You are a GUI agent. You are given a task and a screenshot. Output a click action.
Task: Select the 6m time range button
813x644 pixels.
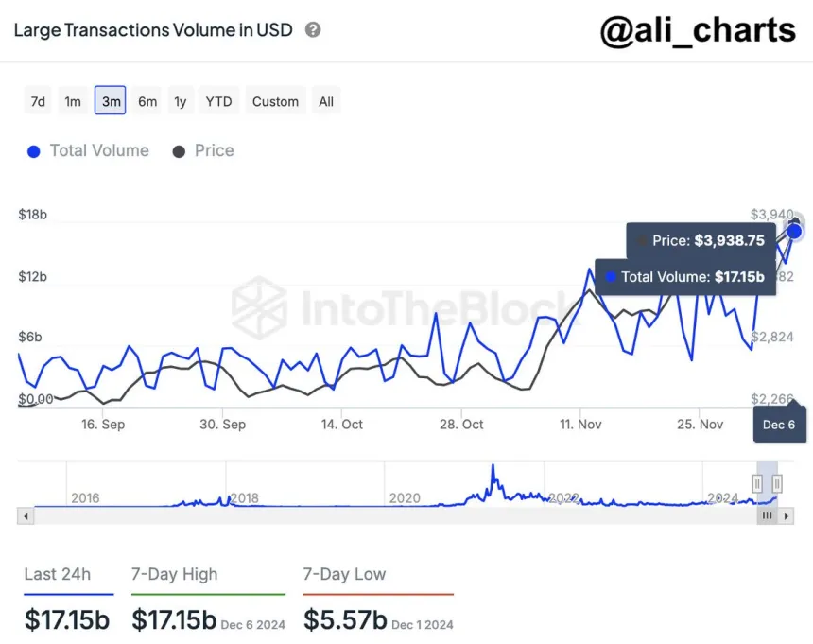pyautogui.click(x=147, y=100)
